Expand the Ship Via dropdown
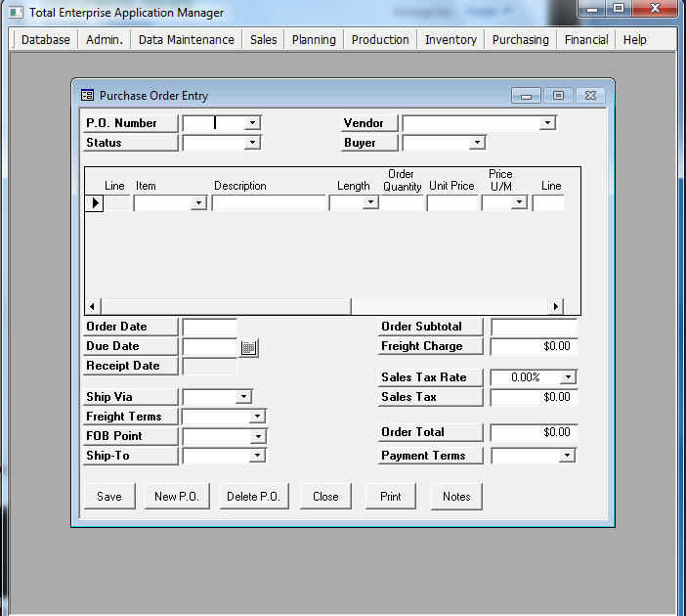Image resolution: width=686 pixels, height=616 pixels. 243,397
